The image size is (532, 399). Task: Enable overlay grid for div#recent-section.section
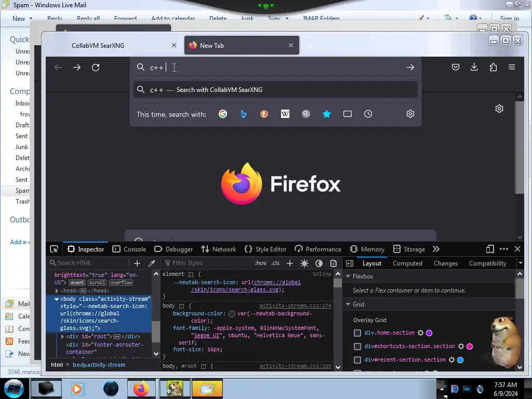tap(357, 360)
